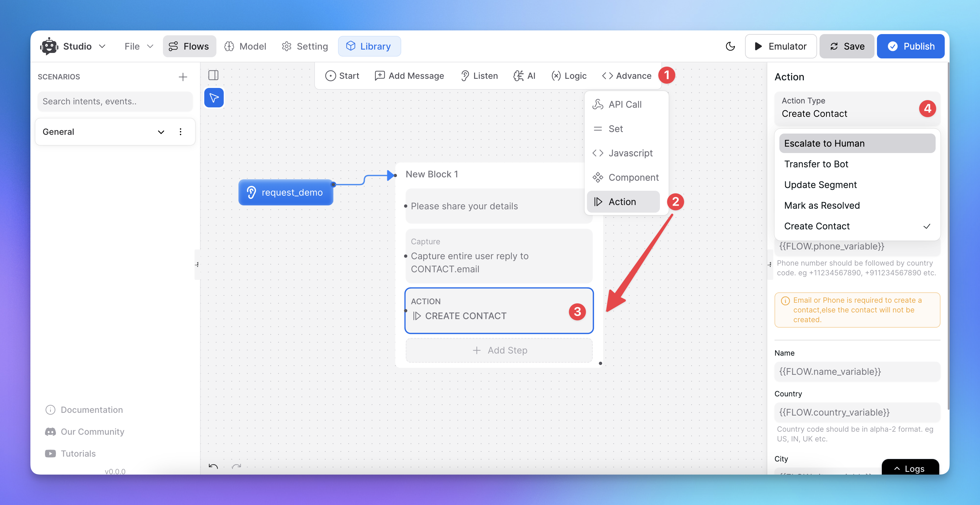Open the Advance toolbar menu
The width and height of the screenshot is (980, 505).
[626, 76]
